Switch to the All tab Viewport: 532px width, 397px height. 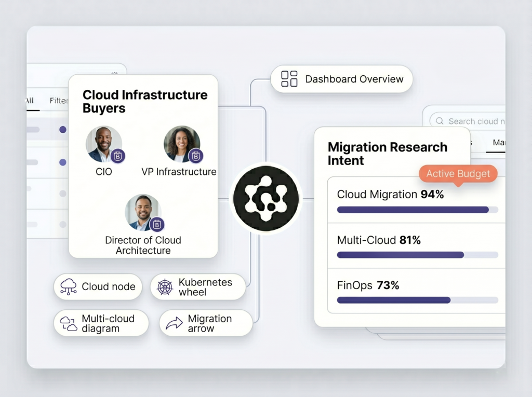[30, 101]
